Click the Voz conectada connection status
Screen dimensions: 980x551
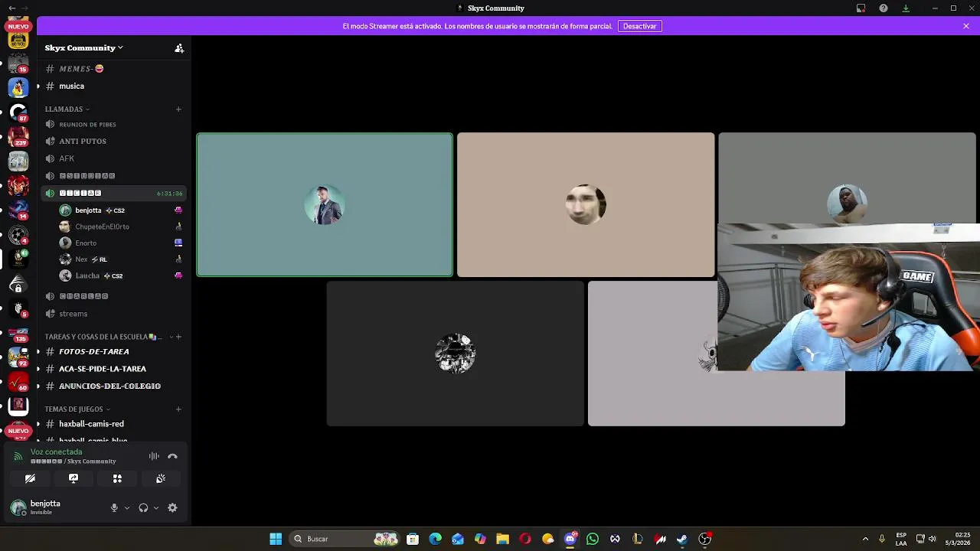(56, 452)
